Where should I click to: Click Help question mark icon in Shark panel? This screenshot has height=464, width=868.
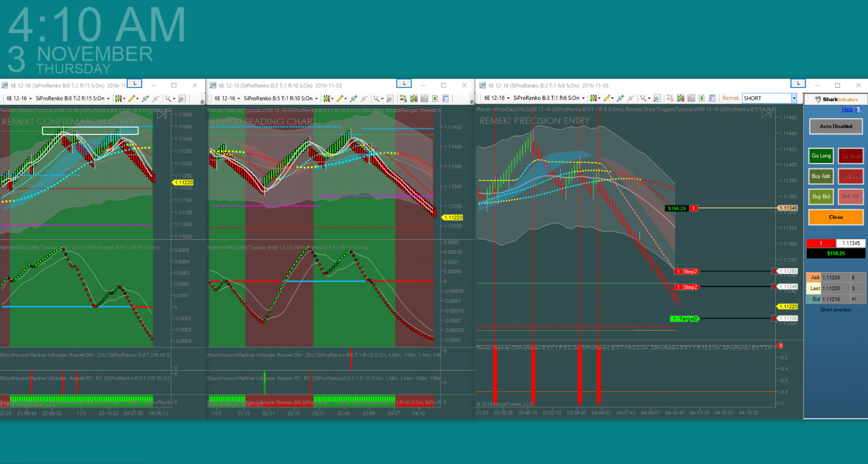(x=858, y=110)
